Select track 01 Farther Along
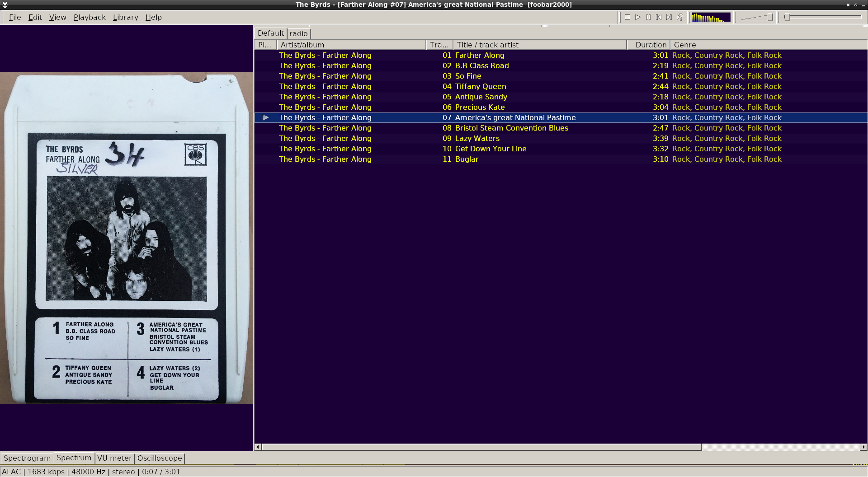 (561, 55)
